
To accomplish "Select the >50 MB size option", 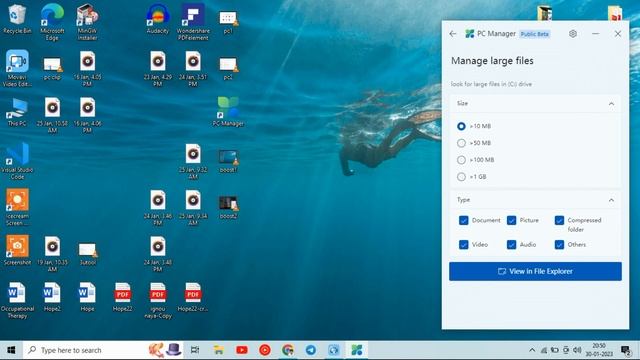I will tap(461, 143).
